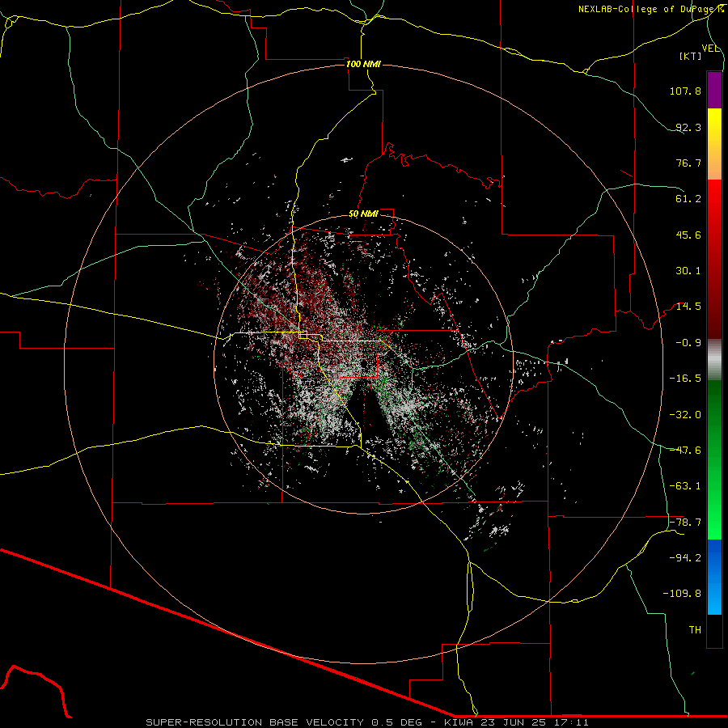Click the TH legend label
This screenshot has height=728, width=728.
click(695, 630)
